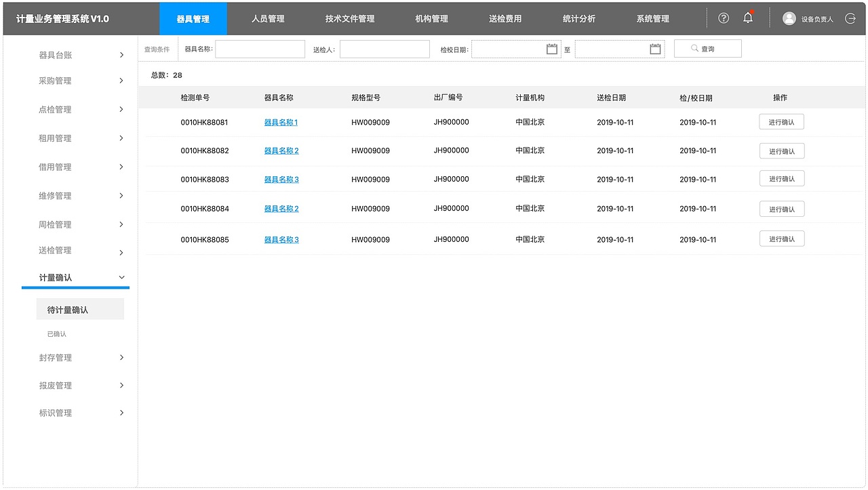Image resolution: width=868 pixels, height=490 pixels.
Task: Open 系统管理 top tab
Action: point(653,19)
